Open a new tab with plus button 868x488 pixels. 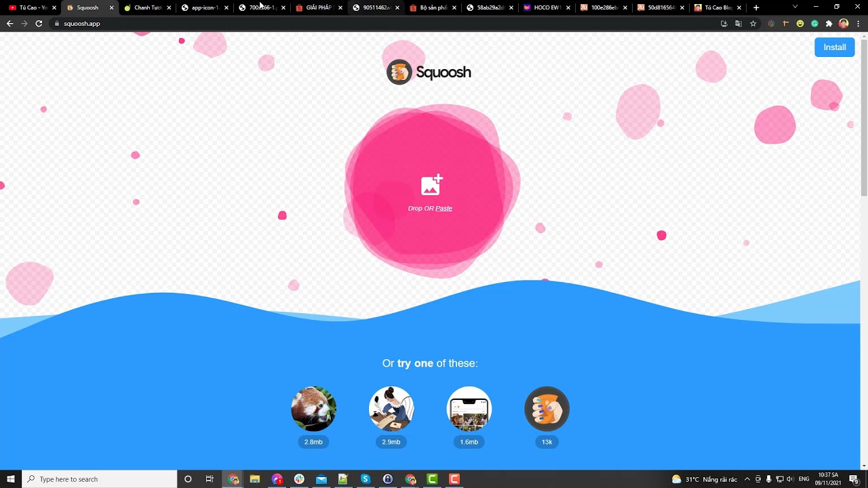756,7
